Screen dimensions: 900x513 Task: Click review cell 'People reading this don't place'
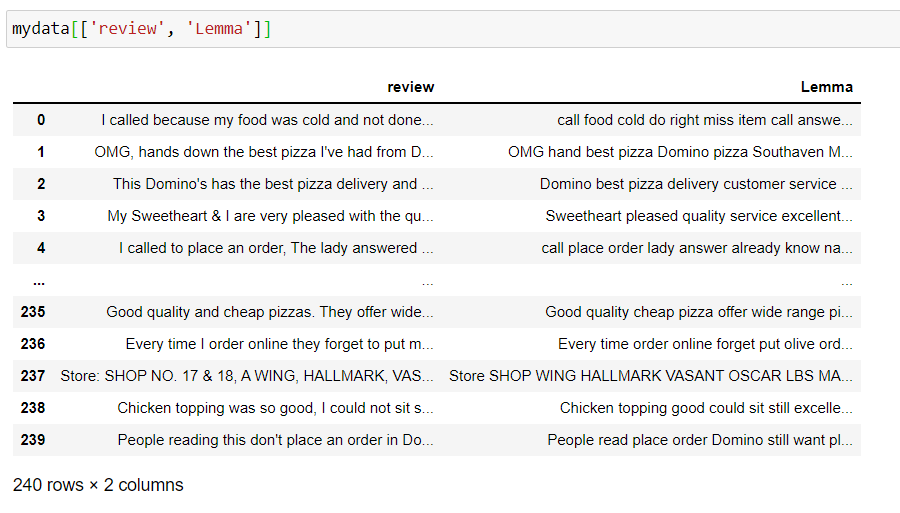[x=276, y=440]
